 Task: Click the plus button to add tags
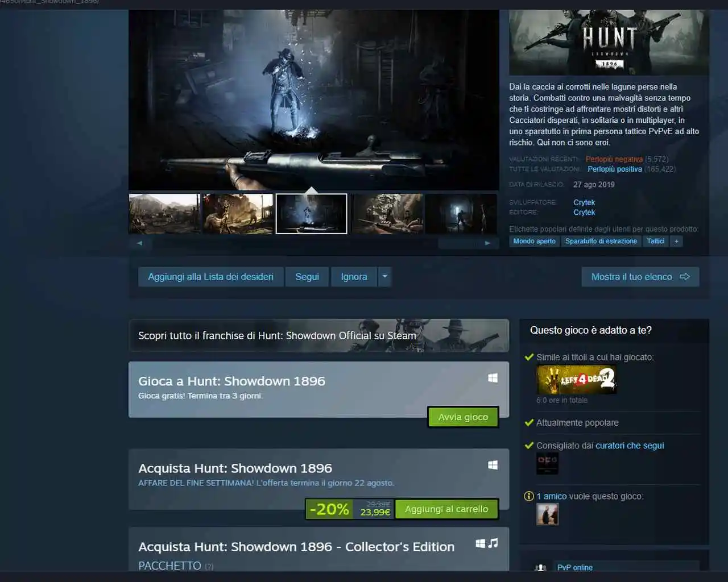point(676,242)
